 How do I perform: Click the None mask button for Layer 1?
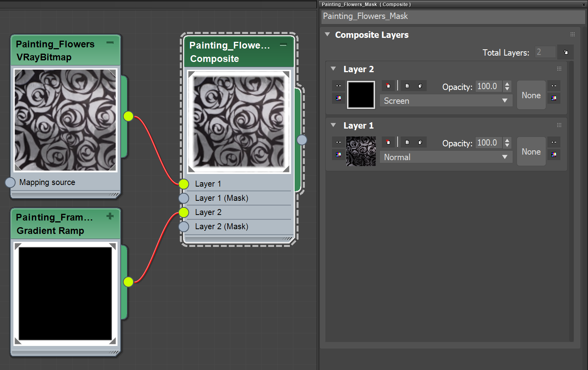coord(531,151)
